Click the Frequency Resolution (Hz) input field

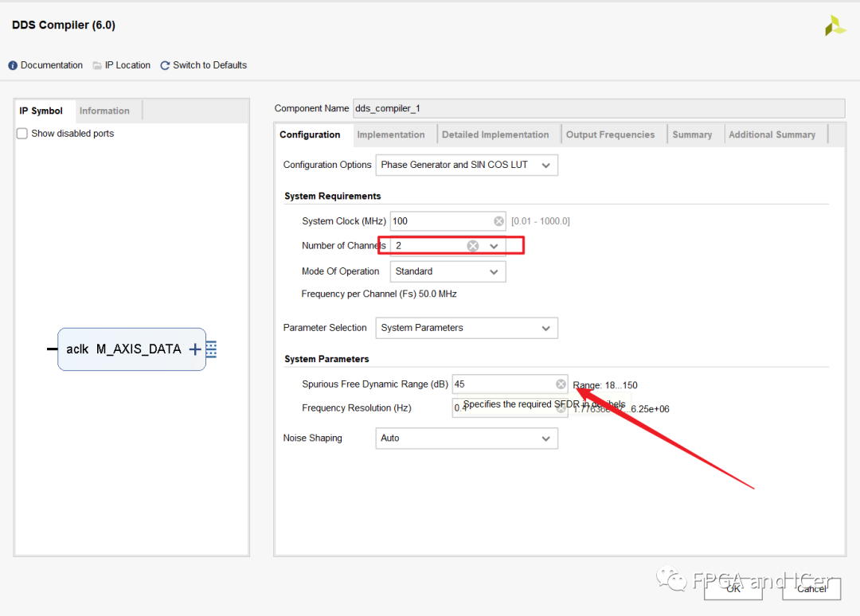click(510, 407)
